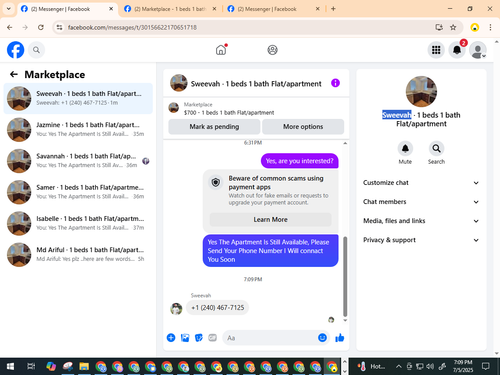Open Chrome three-dot menu
Screen dimensions: 500x375
(490, 27)
